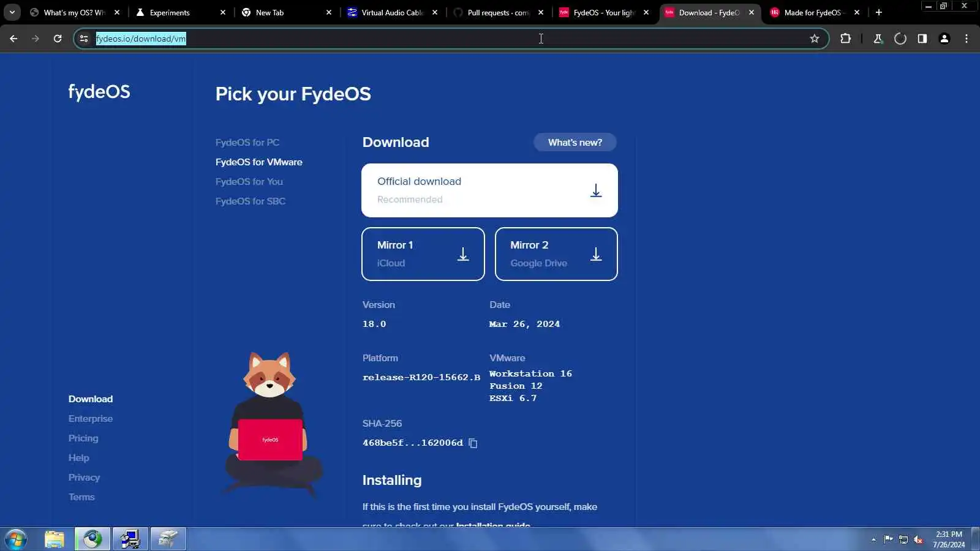The height and width of the screenshot is (551, 980).
Task: Open the Download sidebar link
Action: pyautogui.click(x=91, y=399)
